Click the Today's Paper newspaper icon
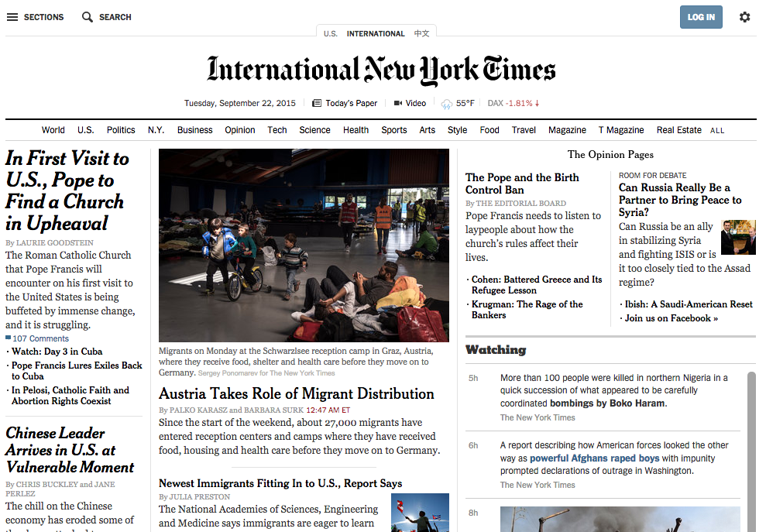 [317, 104]
